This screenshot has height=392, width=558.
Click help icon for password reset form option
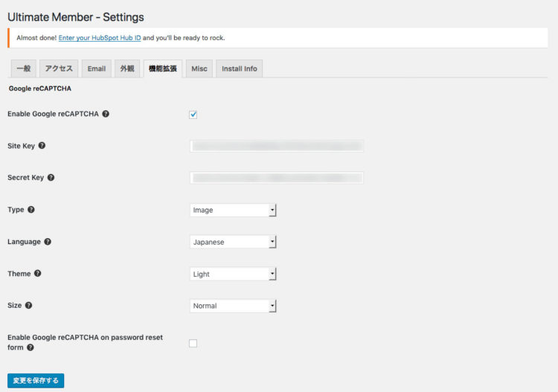coord(31,347)
